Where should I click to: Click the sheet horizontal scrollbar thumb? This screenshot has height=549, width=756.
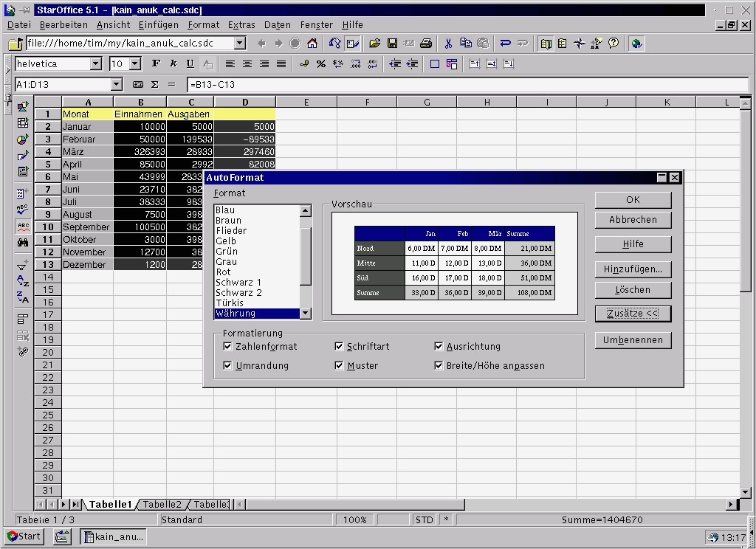pyautogui.click(x=355, y=504)
